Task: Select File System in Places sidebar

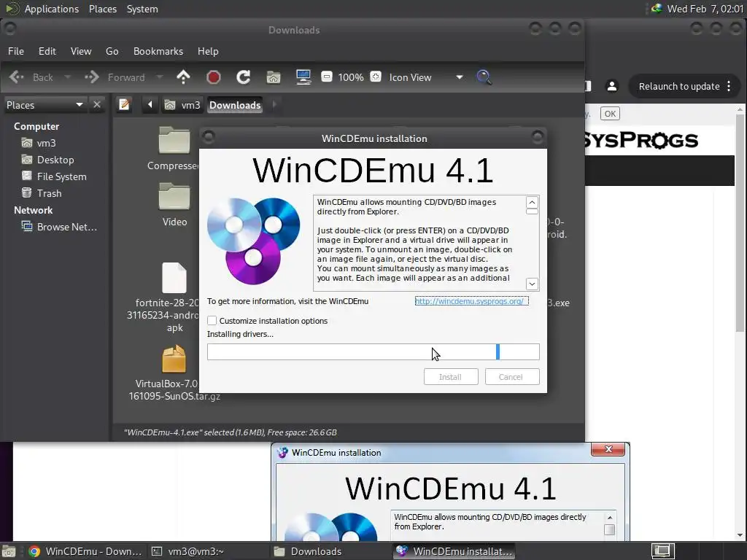Action: pos(54,176)
